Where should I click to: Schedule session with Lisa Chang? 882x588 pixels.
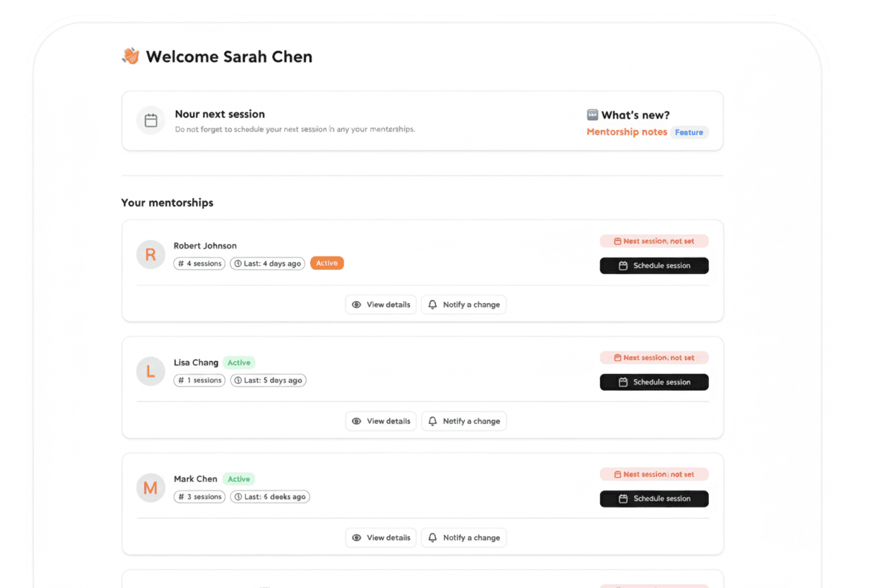[x=654, y=382]
